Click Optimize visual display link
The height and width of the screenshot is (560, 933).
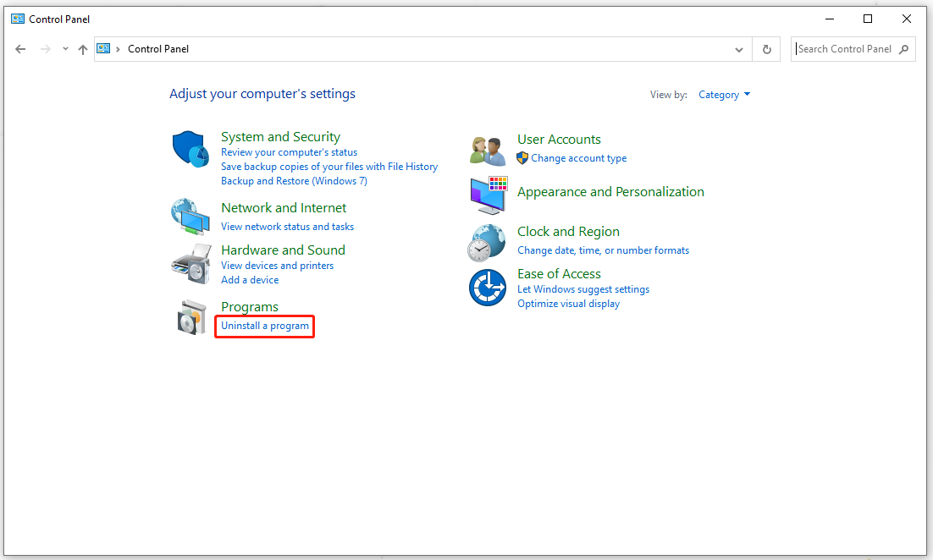568,303
